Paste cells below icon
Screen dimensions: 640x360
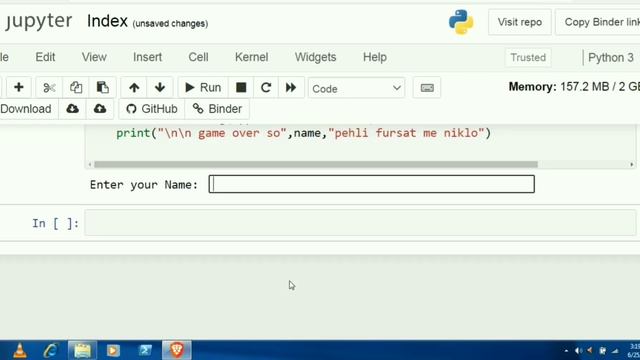pyautogui.click(x=102, y=87)
